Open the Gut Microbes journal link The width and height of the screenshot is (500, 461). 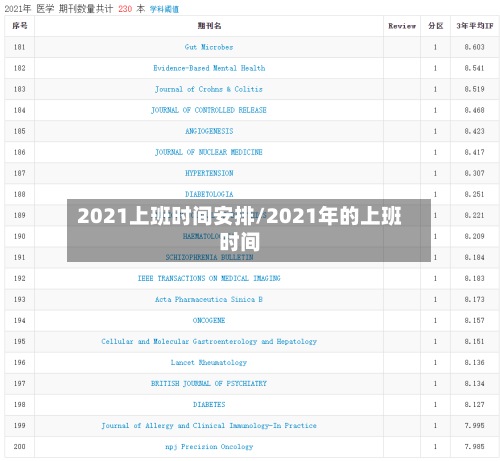click(209, 47)
